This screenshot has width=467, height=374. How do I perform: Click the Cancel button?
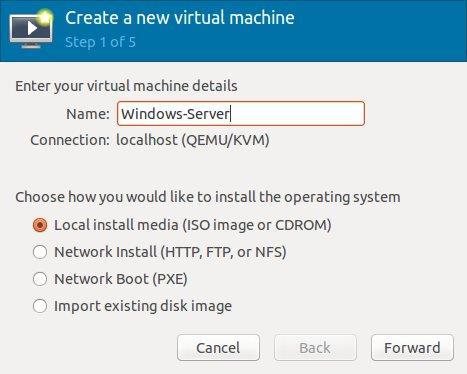[218, 348]
